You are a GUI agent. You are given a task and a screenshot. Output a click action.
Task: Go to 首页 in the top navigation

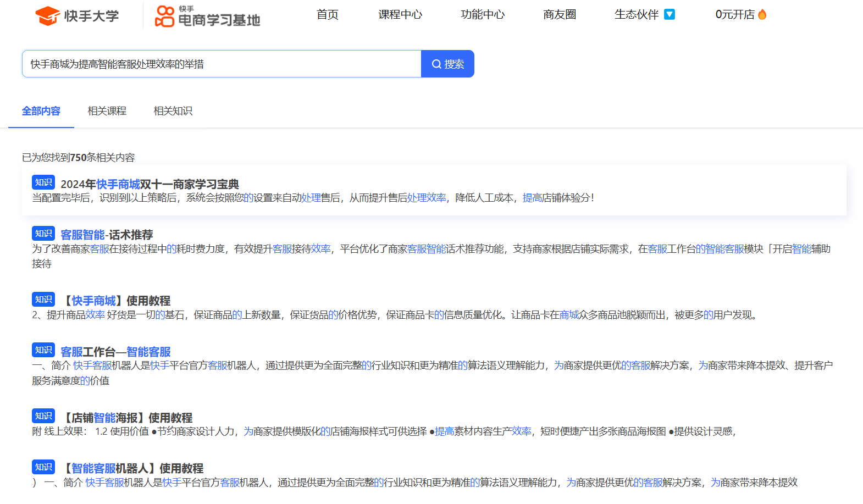328,14
